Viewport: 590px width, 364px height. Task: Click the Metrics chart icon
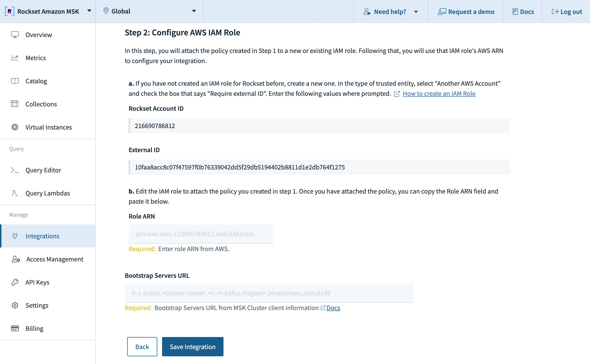(15, 58)
